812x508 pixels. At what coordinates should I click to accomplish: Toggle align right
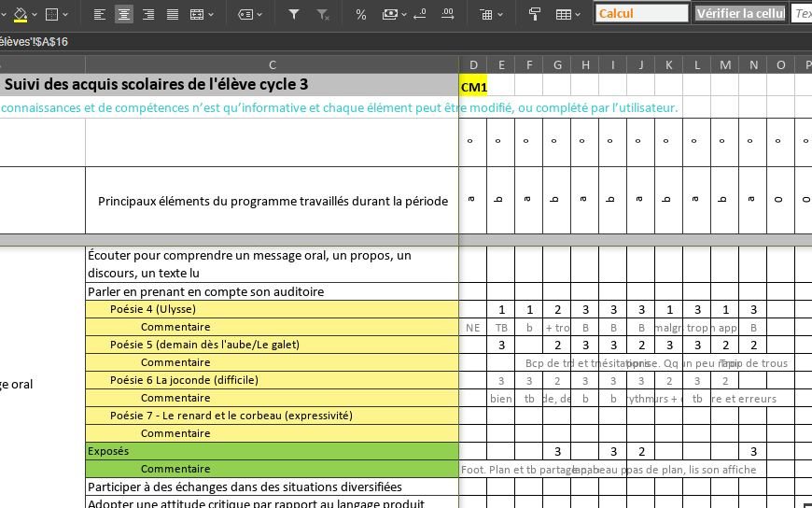tap(148, 15)
